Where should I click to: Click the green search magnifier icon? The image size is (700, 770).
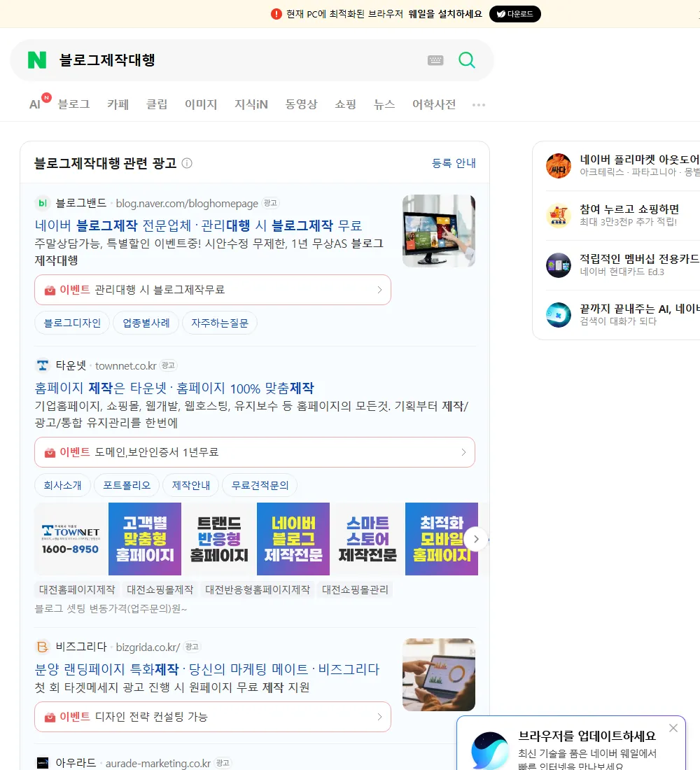coord(467,60)
